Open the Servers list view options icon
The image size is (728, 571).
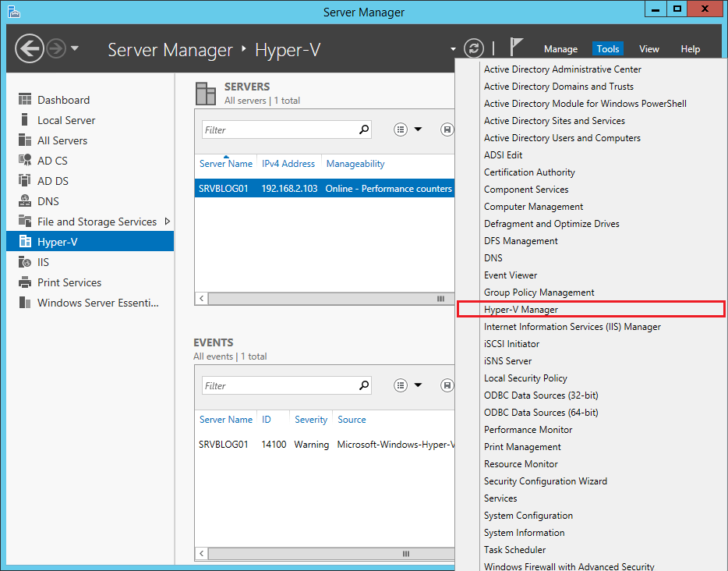pos(401,129)
